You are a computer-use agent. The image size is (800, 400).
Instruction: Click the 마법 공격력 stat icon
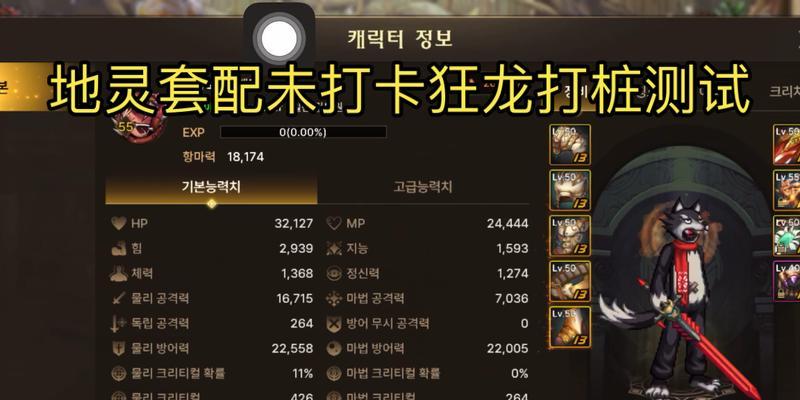pos(334,298)
